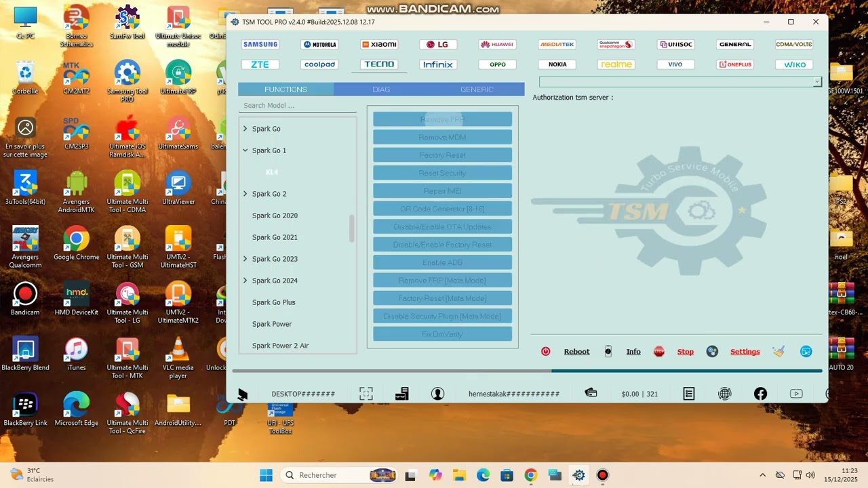Select the OnePlus brand logo
Image resolution: width=868 pixels, height=488 pixels.
[x=735, y=65]
